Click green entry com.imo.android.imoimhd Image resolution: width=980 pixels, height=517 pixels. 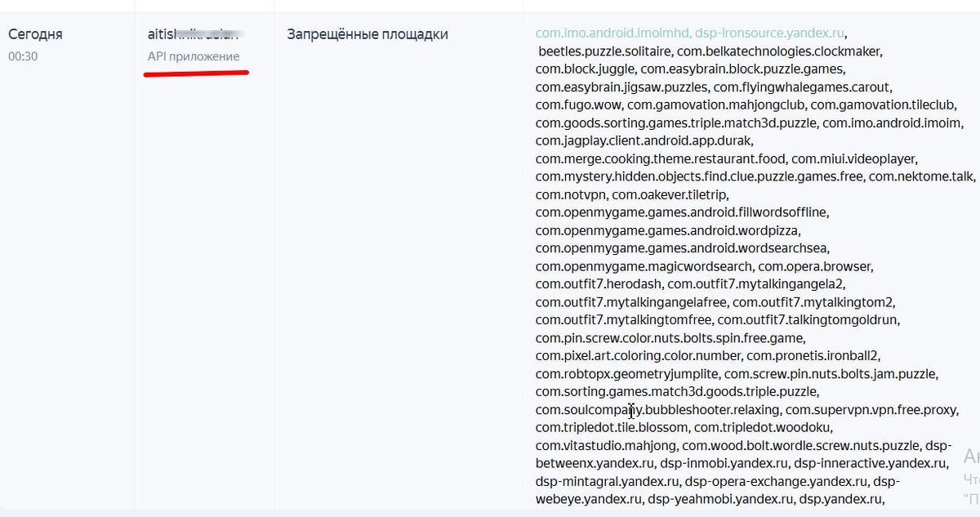click(612, 33)
